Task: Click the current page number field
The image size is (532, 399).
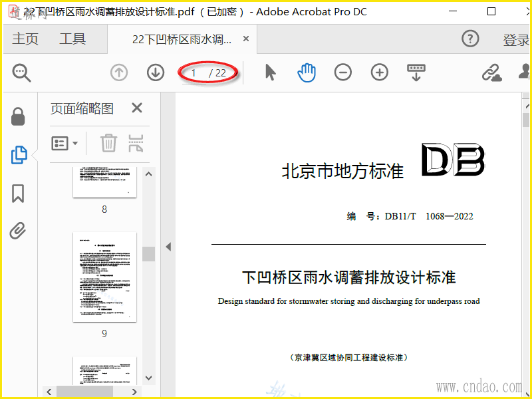Action: pos(194,72)
